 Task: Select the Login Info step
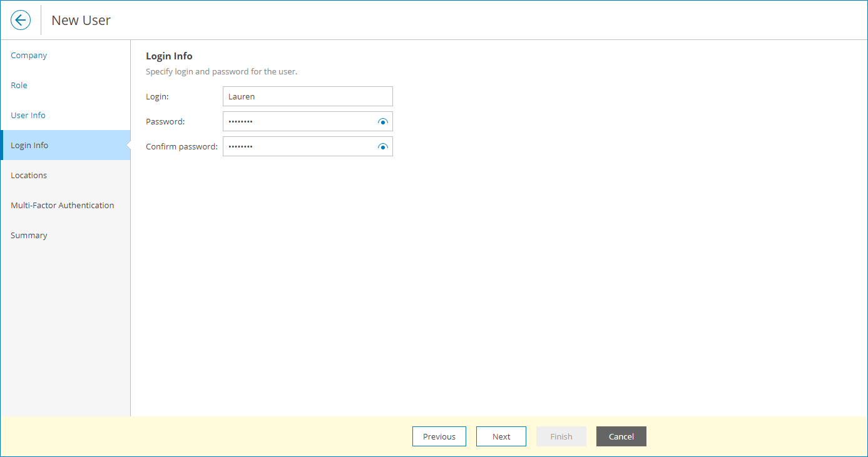65,145
